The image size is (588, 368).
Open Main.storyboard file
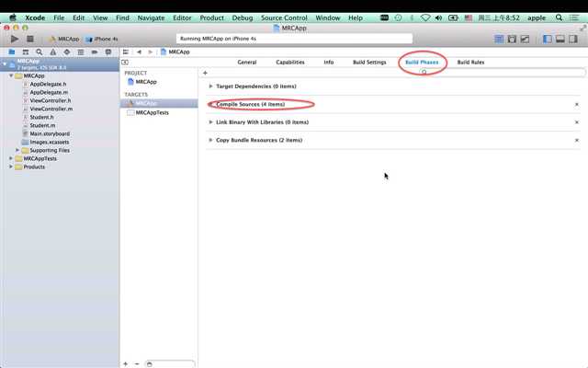(50, 133)
